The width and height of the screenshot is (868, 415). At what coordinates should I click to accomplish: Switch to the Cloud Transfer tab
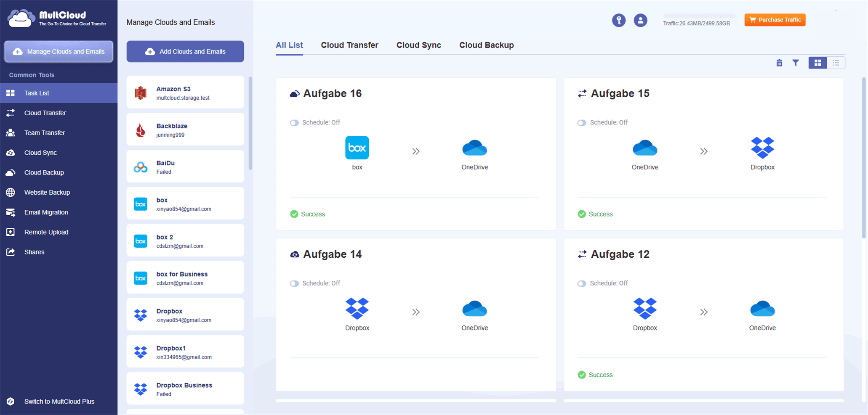(349, 45)
